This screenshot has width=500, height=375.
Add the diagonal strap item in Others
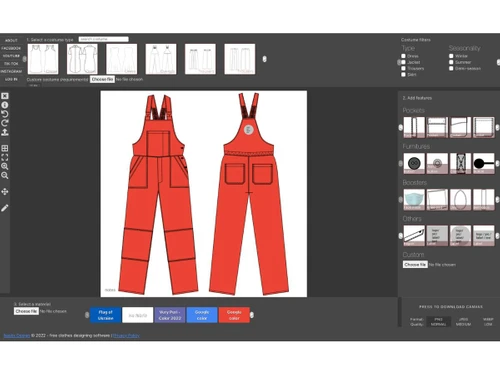pyautogui.click(x=414, y=235)
